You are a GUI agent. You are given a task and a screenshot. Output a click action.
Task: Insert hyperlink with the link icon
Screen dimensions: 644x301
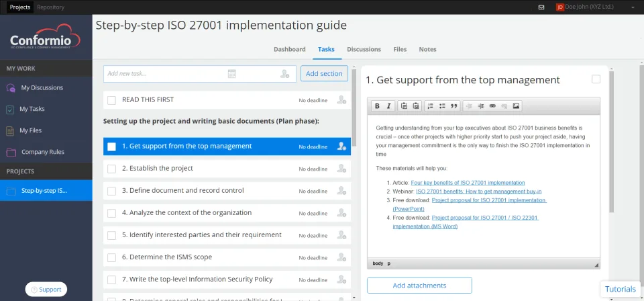(x=492, y=106)
